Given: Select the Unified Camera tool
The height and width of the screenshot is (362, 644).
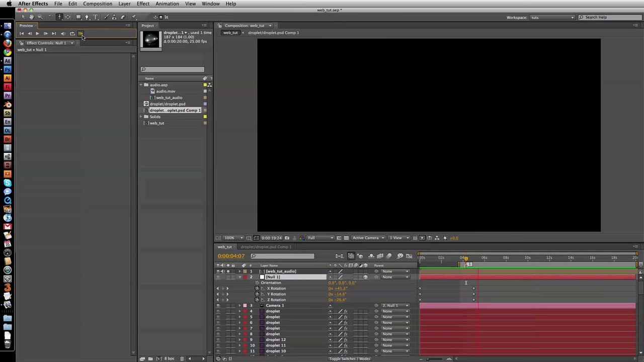Looking at the screenshot, I should coord(59,17).
